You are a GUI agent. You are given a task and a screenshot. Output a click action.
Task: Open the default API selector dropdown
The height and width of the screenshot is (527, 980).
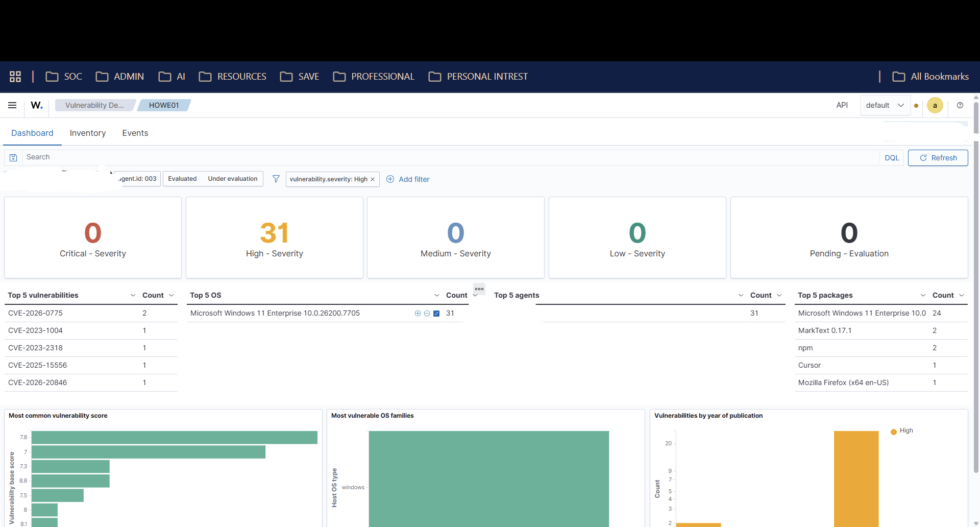(885, 105)
